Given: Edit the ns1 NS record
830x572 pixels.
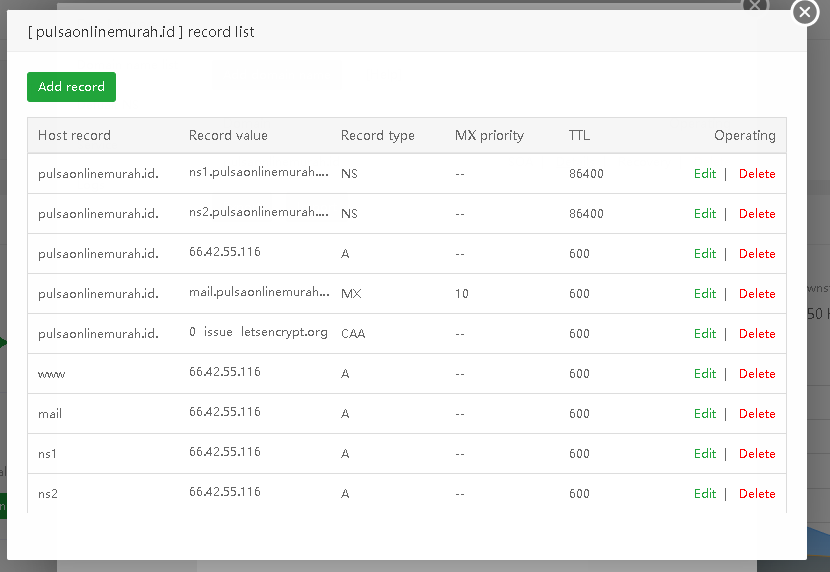Looking at the screenshot, I should (x=705, y=174).
